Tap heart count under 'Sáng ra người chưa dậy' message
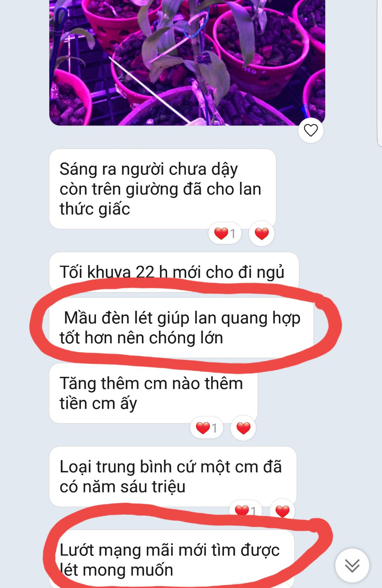This screenshot has height=588, width=382. (225, 233)
